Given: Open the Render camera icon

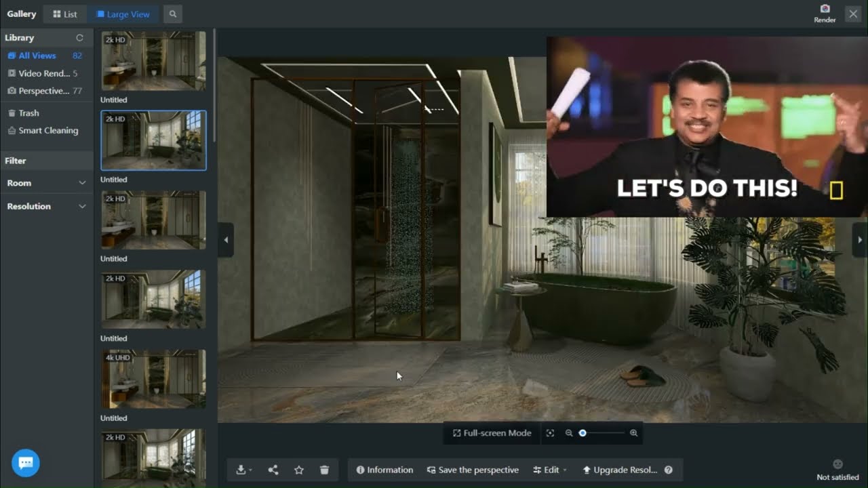Looking at the screenshot, I should (825, 9).
